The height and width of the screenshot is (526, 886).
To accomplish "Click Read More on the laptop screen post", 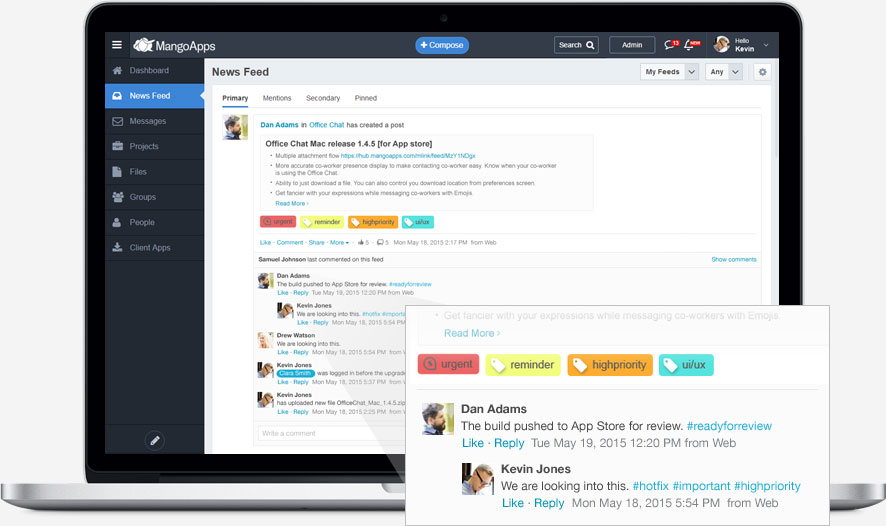I will pyautogui.click(x=292, y=203).
